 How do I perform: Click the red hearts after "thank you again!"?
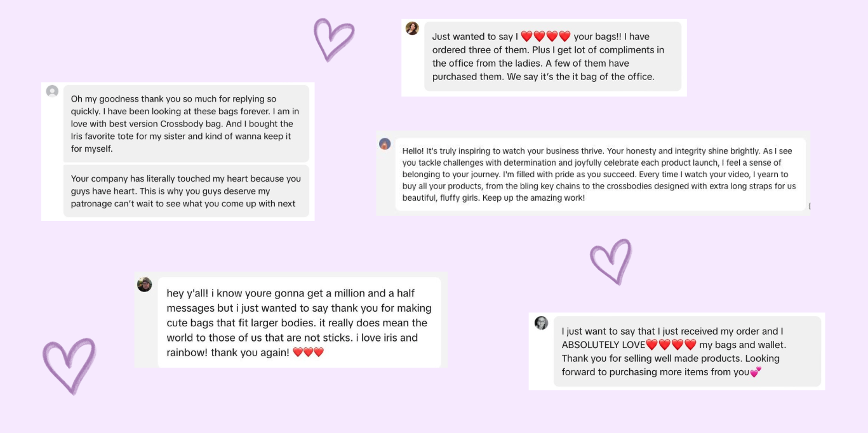tap(309, 352)
